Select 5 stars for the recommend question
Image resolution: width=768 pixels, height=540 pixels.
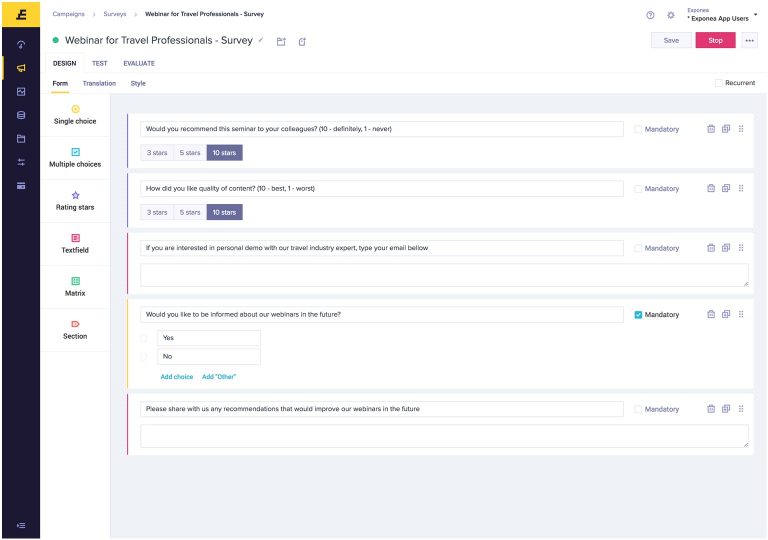189,153
